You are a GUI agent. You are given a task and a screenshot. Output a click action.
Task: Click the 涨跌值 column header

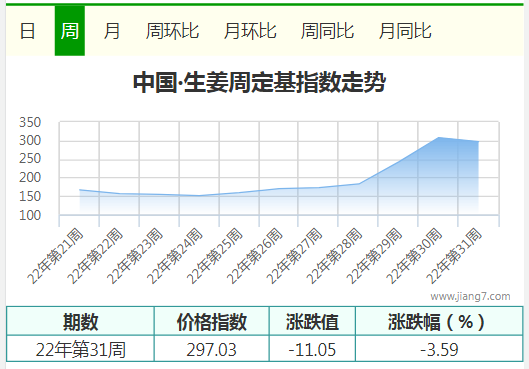(312, 321)
